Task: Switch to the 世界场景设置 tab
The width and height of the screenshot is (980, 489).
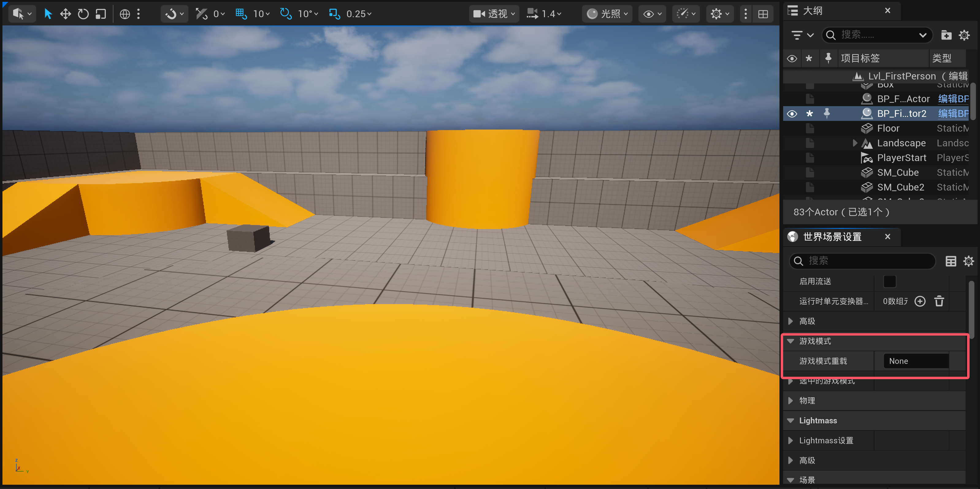Action: [x=832, y=237]
